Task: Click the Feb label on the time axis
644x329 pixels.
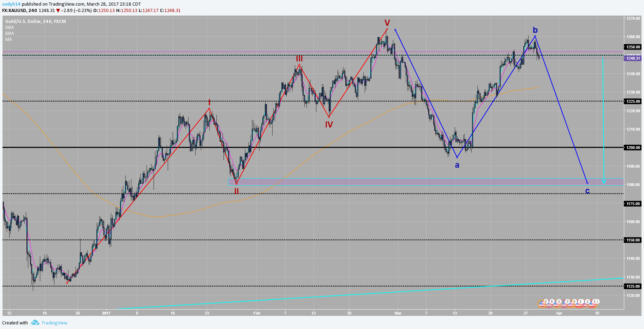Action: click(257, 313)
